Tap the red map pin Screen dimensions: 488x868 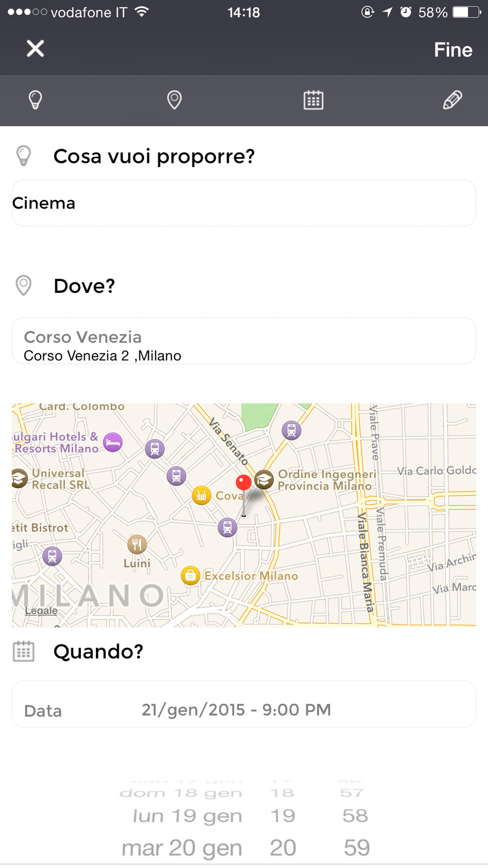[x=243, y=483]
